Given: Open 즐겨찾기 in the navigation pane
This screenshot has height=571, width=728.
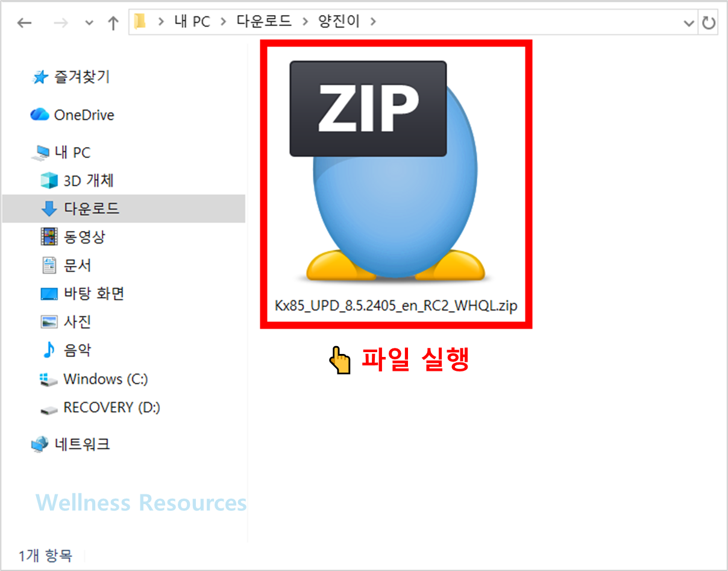Looking at the screenshot, I should click(82, 77).
